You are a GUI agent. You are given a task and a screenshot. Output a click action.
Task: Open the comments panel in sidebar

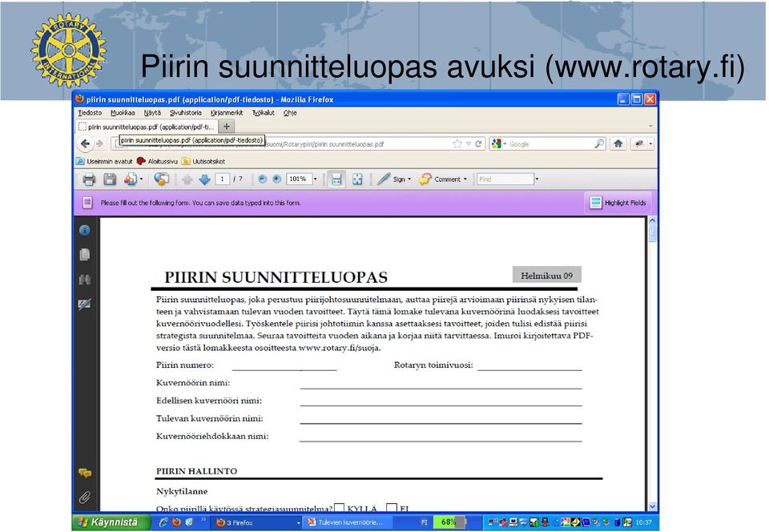click(85, 474)
